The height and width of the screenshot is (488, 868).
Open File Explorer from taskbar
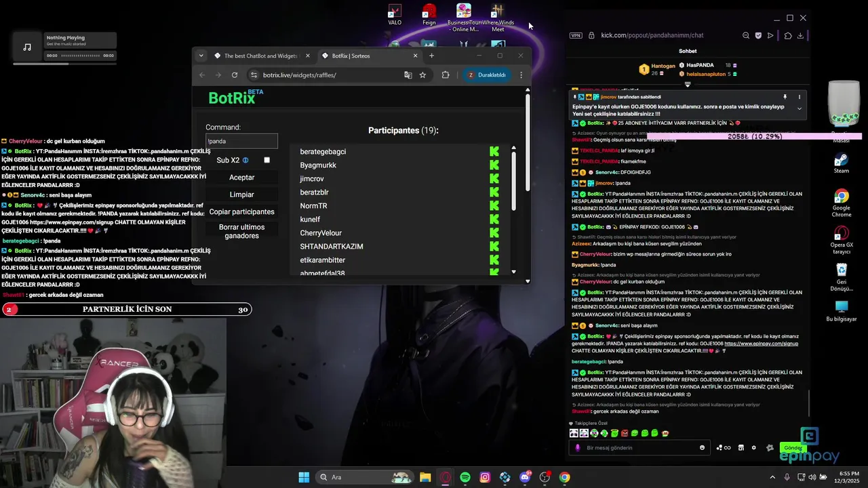(x=425, y=477)
